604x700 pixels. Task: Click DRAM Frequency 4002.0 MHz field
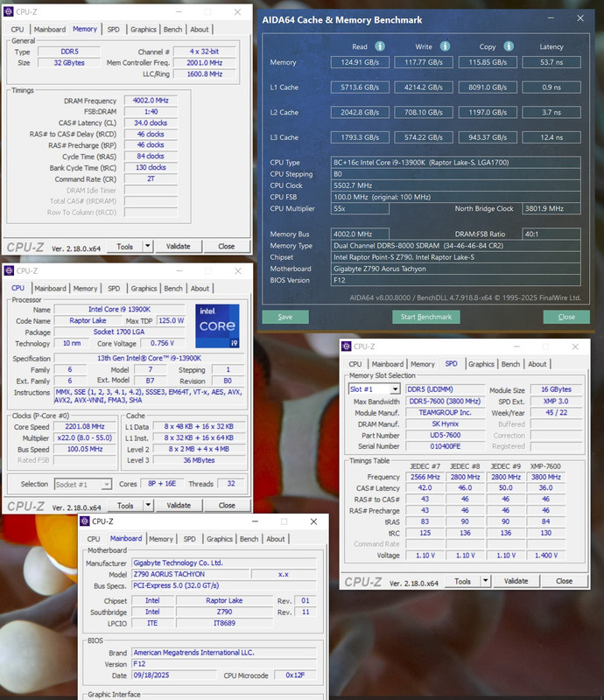click(x=151, y=101)
